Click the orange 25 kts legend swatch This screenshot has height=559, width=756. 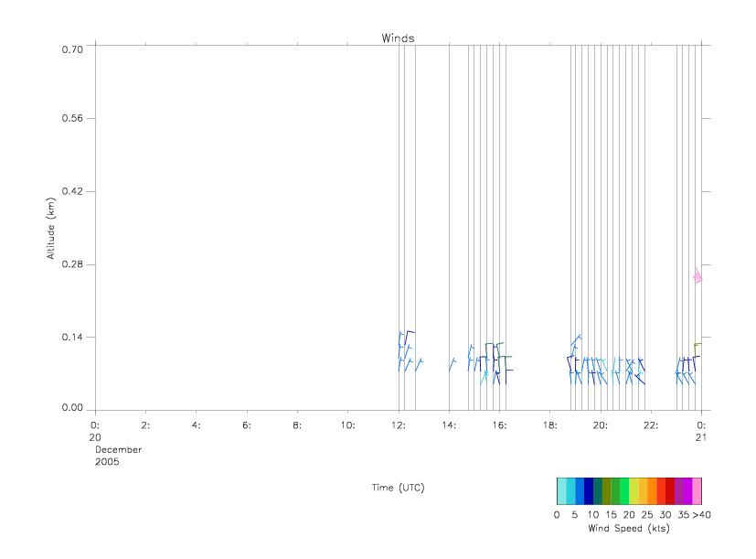[652, 491]
